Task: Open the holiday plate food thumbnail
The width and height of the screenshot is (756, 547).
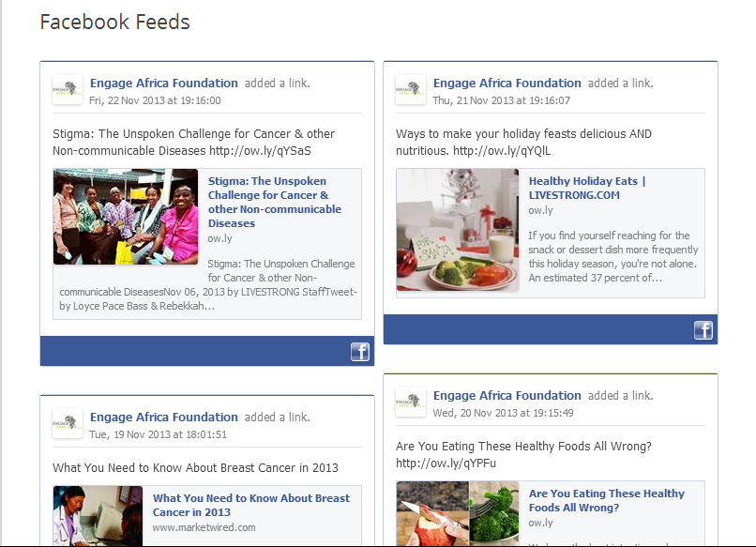Action: click(x=458, y=230)
